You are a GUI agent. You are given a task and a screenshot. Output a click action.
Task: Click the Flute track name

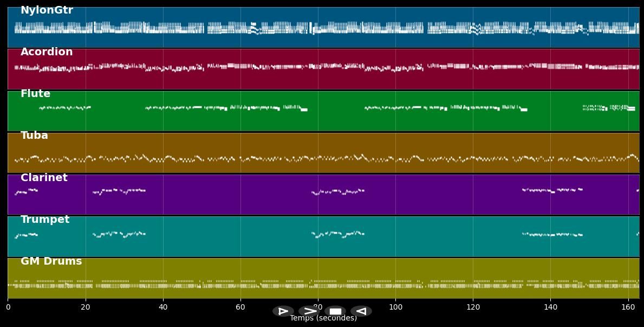coord(35,94)
